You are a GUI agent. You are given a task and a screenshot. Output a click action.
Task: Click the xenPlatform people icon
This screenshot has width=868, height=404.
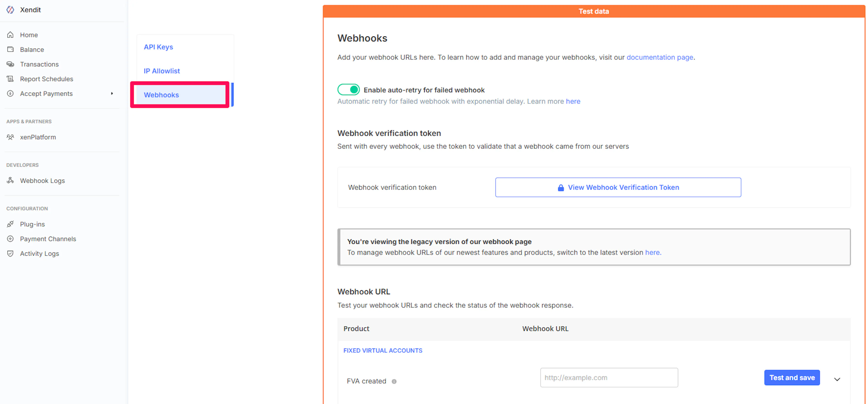(x=10, y=137)
